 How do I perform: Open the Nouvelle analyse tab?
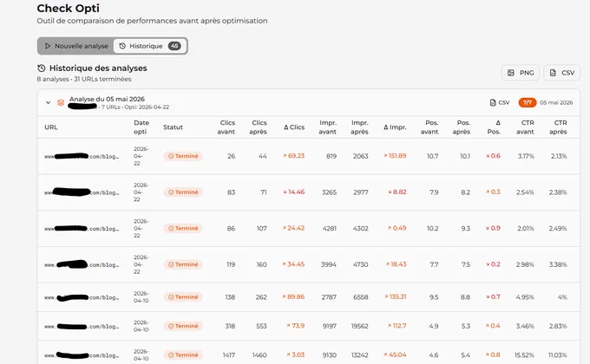tap(76, 46)
